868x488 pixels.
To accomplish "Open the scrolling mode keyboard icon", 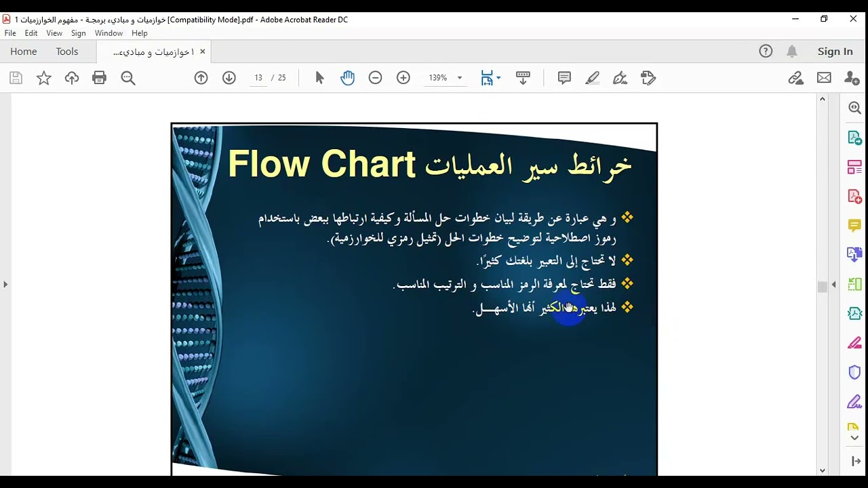I will 523,78.
